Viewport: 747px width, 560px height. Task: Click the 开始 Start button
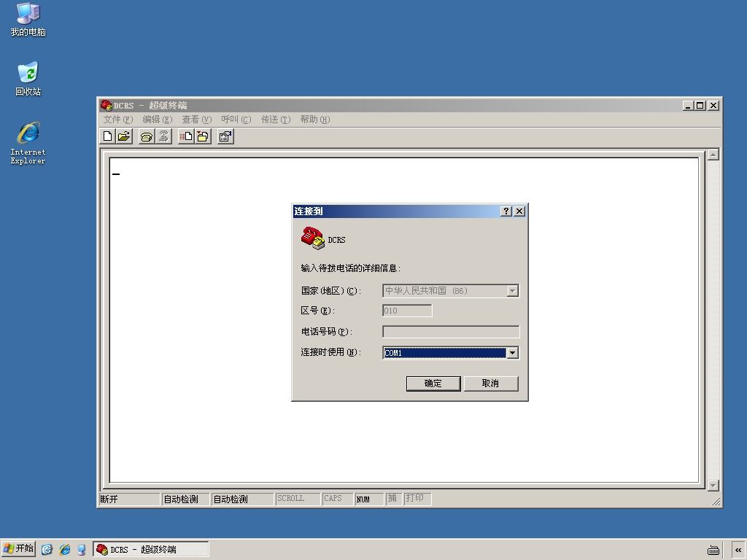pyautogui.click(x=18, y=549)
